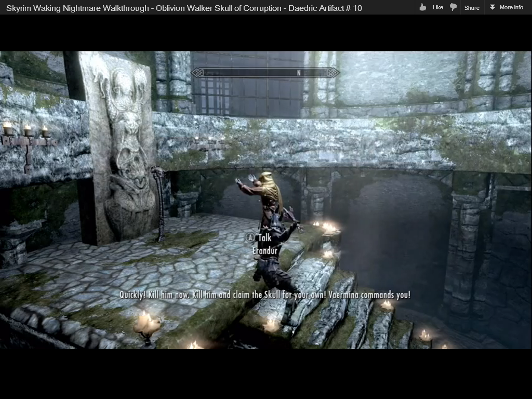Click the subtitle text 'Quickly! Kill him now'
Screen dimensions: 532x399
pyautogui.click(x=154, y=295)
